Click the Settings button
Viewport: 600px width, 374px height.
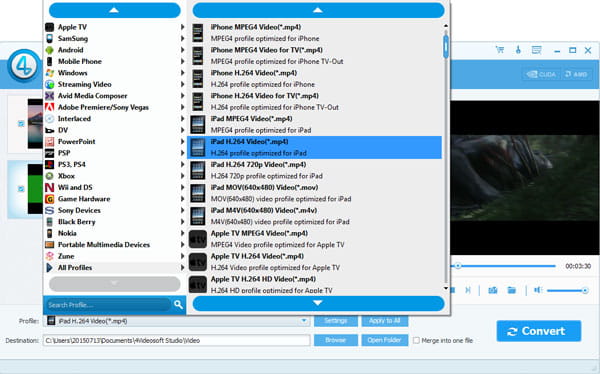[x=336, y=321]
